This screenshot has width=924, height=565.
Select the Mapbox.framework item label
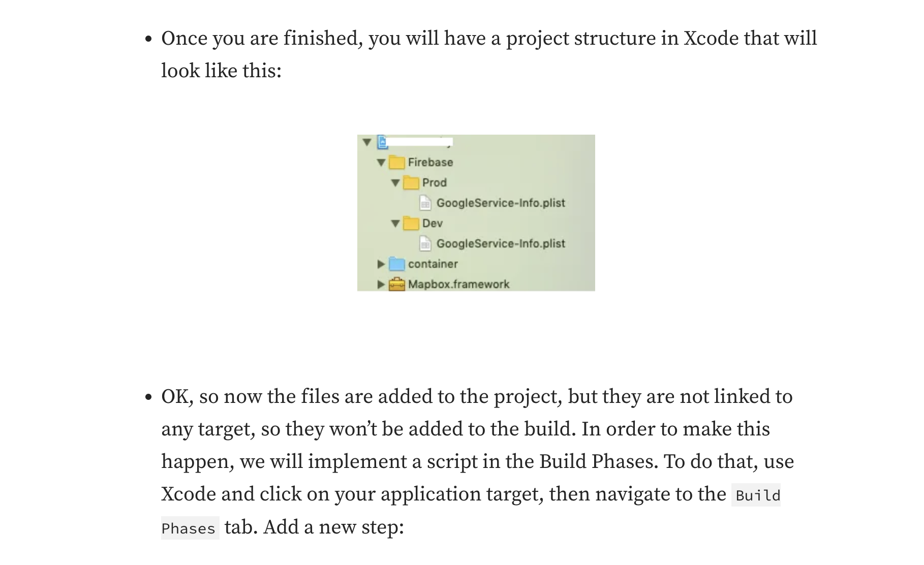(458, 285)
